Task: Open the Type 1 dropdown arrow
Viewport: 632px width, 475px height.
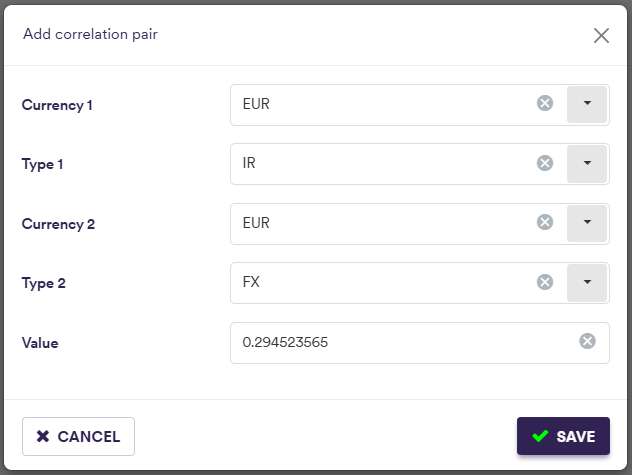Action: coord(587,163)
